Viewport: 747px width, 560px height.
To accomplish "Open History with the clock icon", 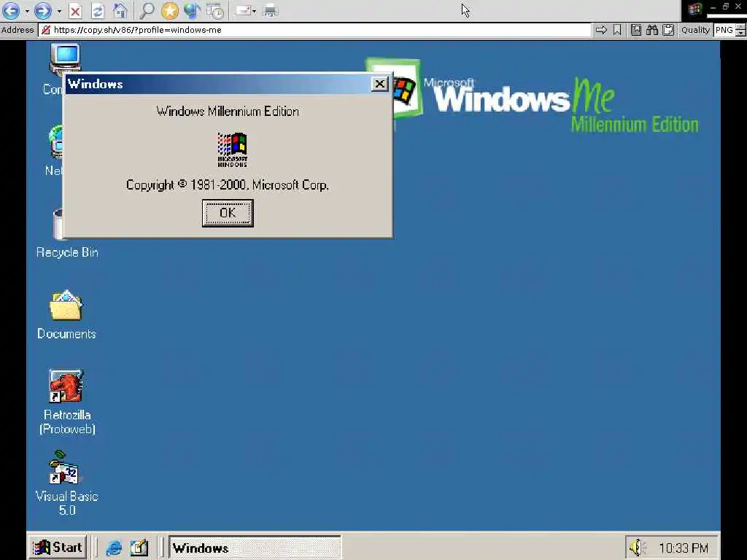I will [215, 10].
